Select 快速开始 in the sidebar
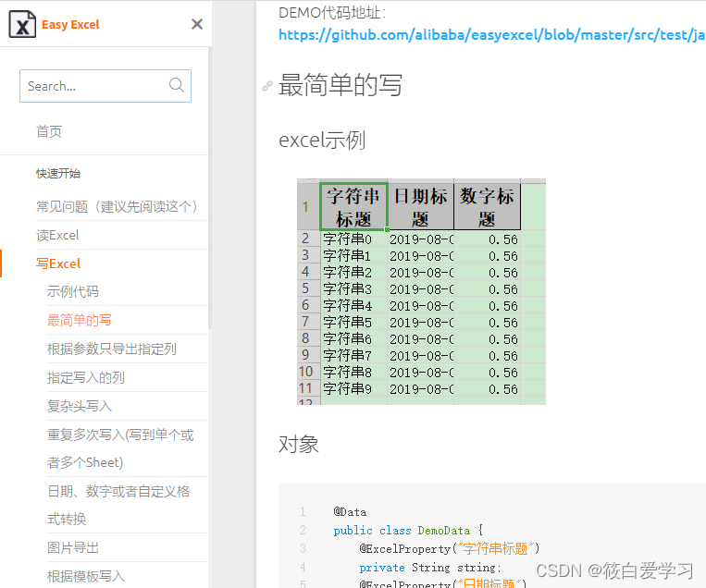This screenshot has height=588, width=706. (x=58, y=174)
